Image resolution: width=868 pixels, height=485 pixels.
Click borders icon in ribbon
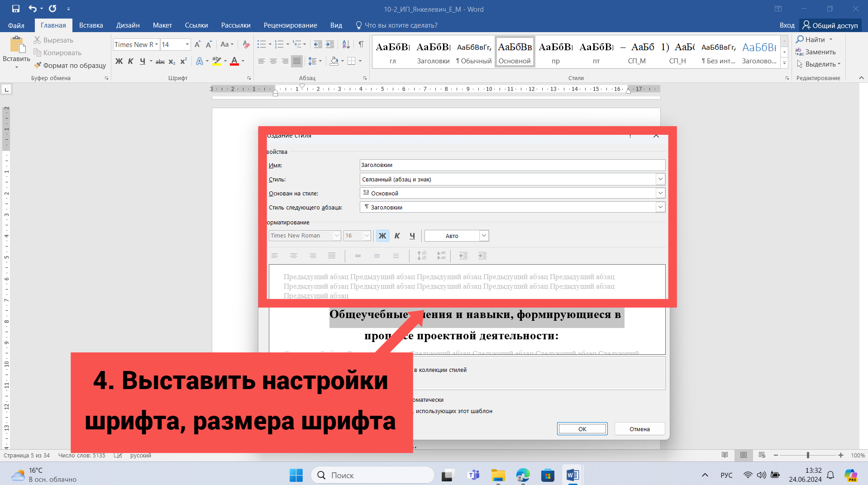(x=352, y=61)
